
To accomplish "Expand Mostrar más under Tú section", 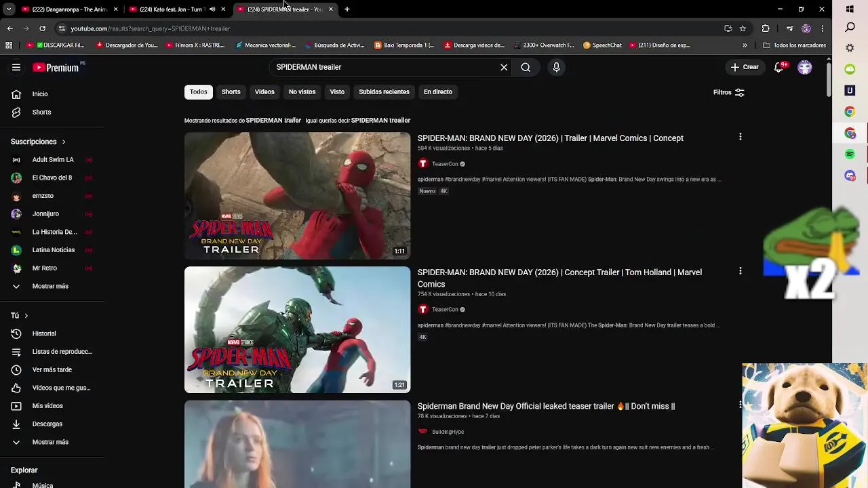I will 52,442.
